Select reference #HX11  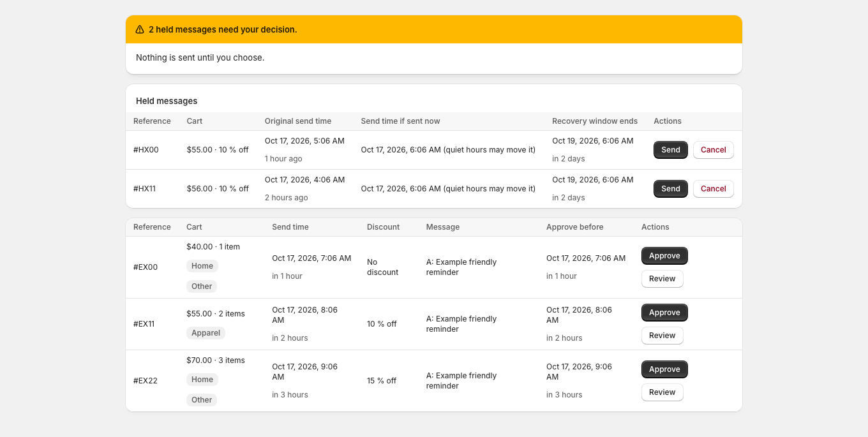click(144, 189)
